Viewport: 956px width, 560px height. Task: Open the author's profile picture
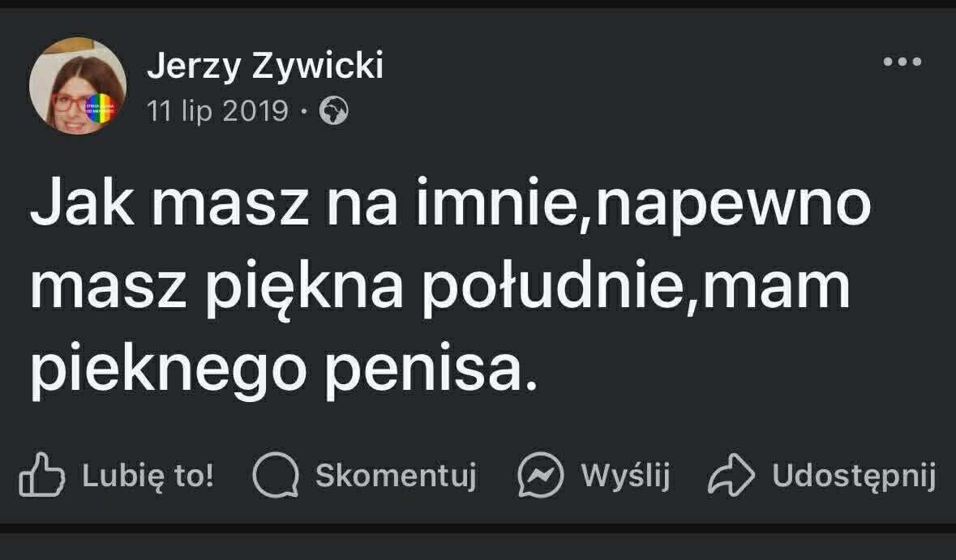78,86
